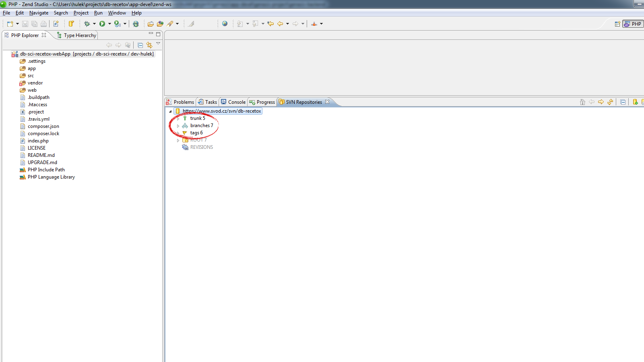The height and width of the screenshot is (362, 644).
Task: Select the REVISIONS node
Action: (198, 147)
